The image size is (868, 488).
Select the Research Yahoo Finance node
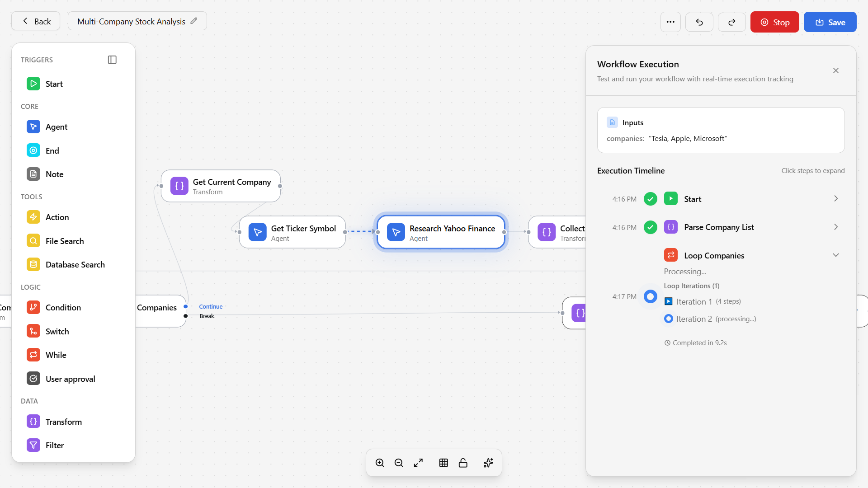(x=441, y=232)
